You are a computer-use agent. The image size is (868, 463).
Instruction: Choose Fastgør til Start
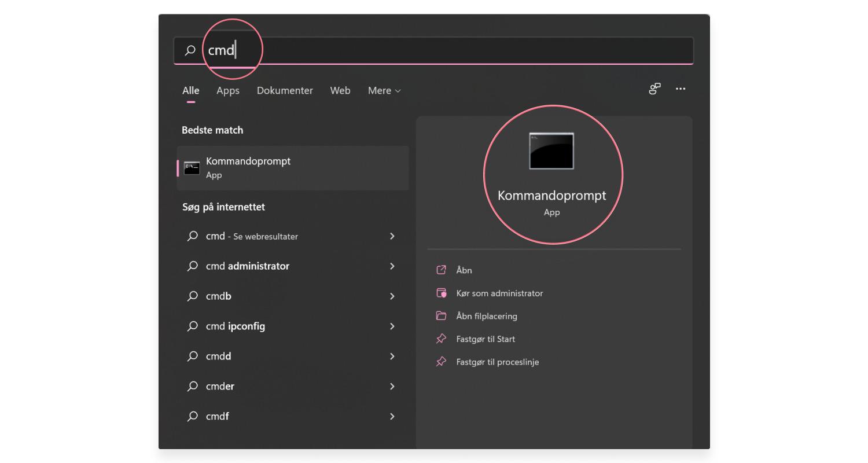click(x=486, y=339)
